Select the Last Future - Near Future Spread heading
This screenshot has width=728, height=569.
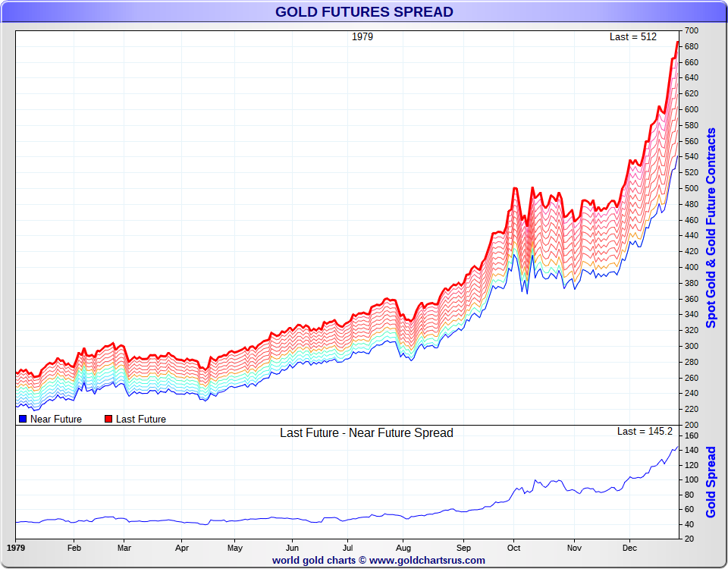[x=366, y=432]
